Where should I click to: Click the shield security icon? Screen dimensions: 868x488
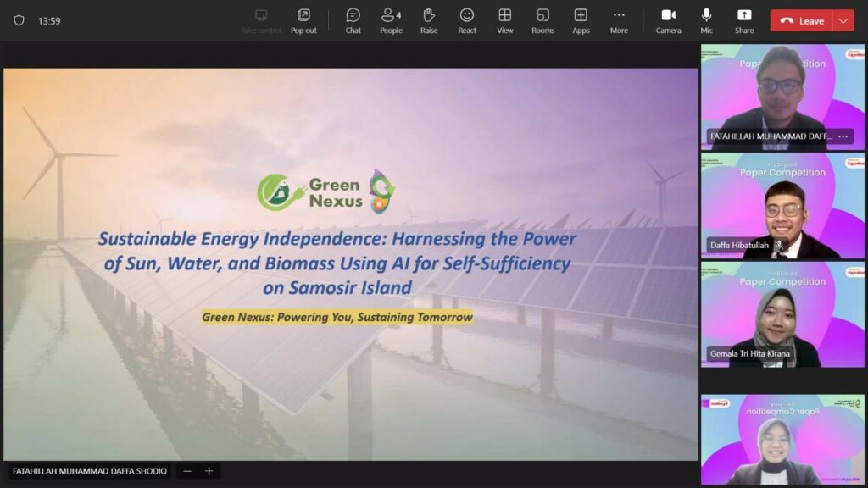point(19,20)
